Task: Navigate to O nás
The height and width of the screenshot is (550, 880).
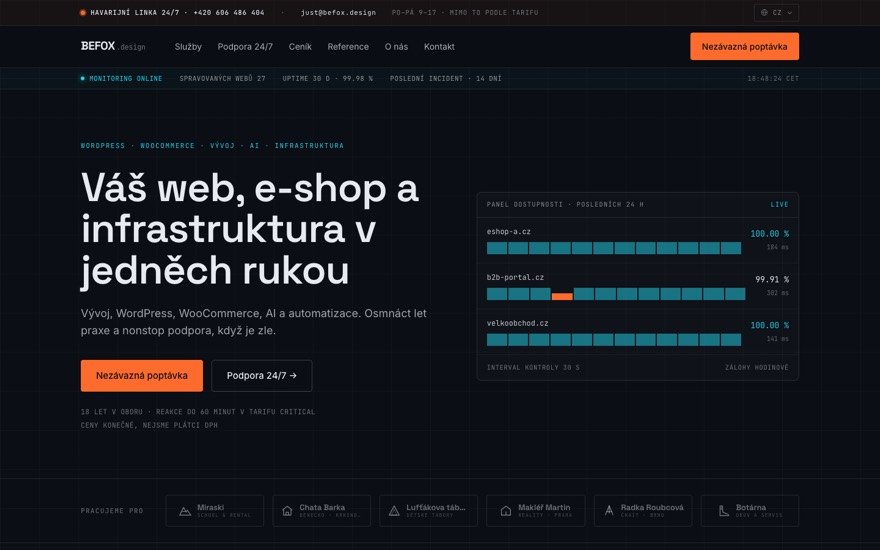Action: pyautogui.click(x=396, y=47)
